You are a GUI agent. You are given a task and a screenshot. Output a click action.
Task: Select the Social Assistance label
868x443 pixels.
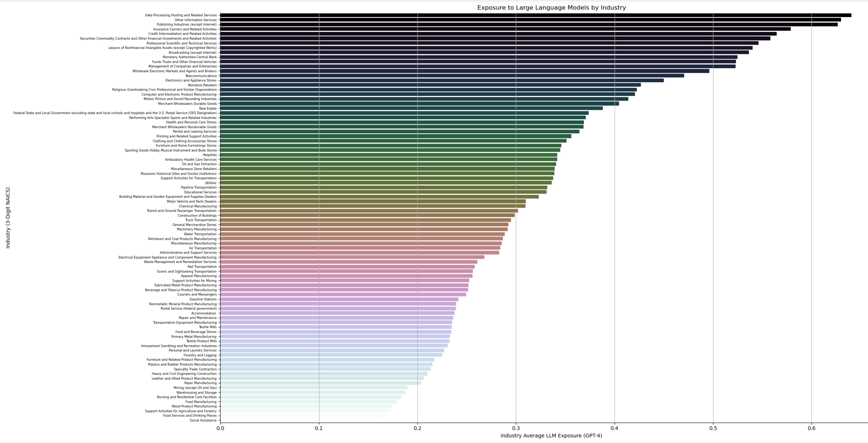point(203,420)
